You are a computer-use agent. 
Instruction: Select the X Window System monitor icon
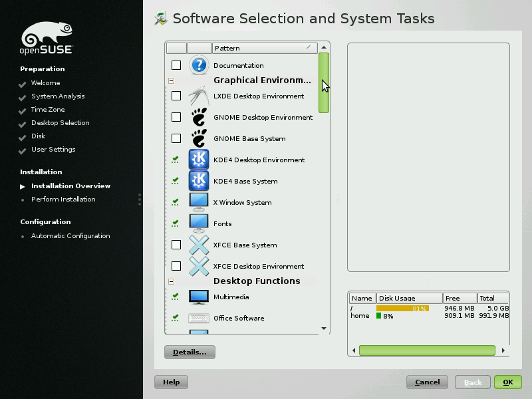click(199, 202)
